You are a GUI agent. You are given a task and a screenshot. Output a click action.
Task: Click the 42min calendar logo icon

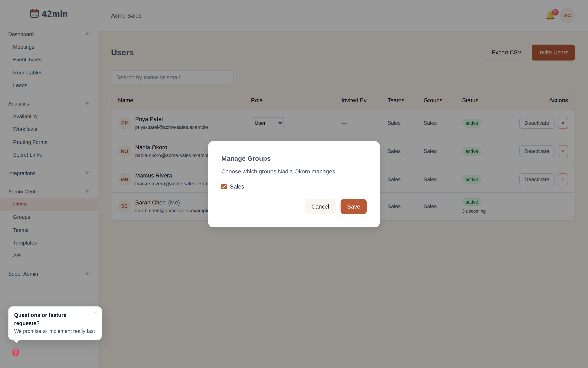pyautogui.click(x=35, y=13)
